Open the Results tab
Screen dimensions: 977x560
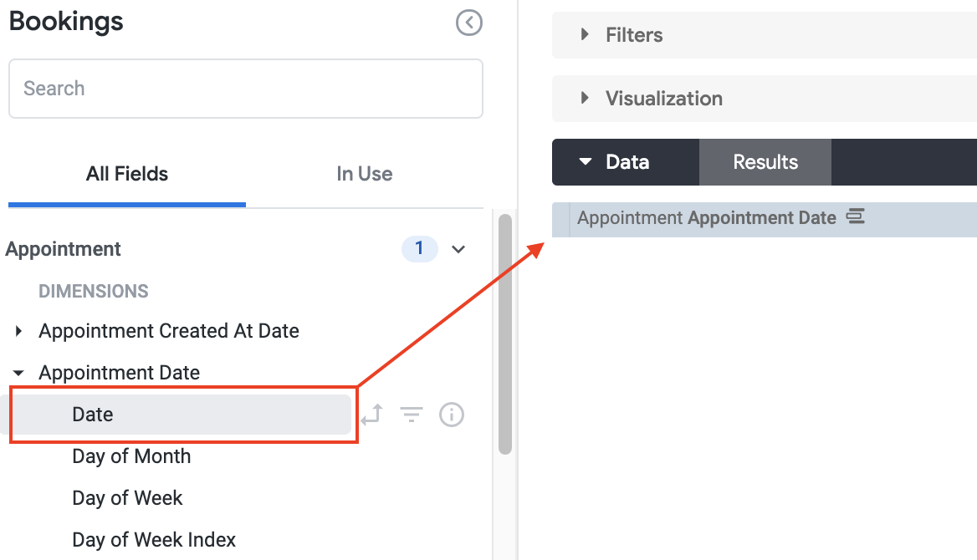pyautogui.click(x=765, y=162)
